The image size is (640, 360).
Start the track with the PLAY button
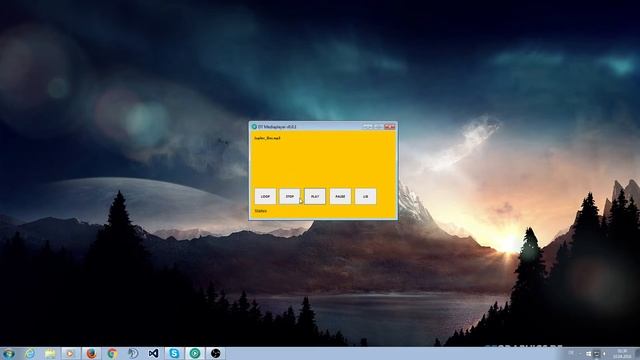[315, 196]
